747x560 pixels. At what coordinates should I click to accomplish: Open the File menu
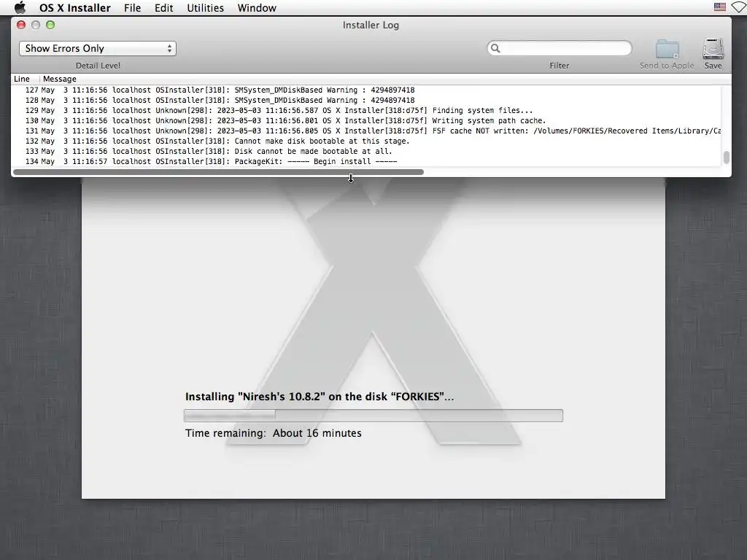[x=132, y=7]
